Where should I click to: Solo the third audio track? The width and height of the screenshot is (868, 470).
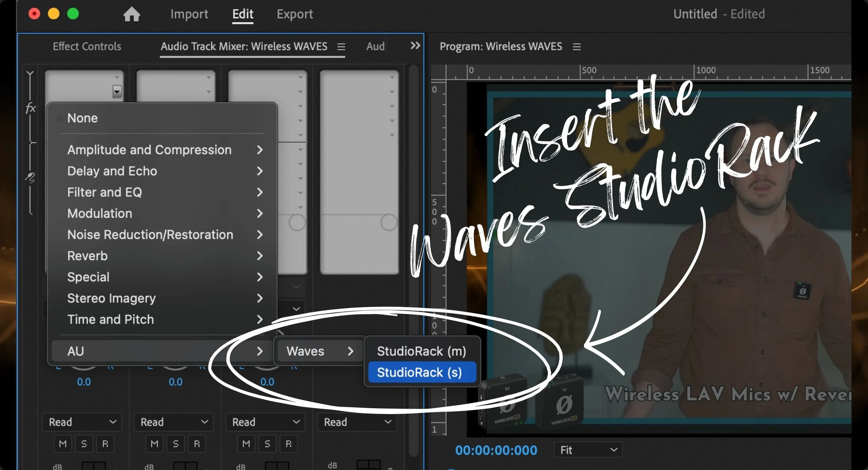point(267,444)
